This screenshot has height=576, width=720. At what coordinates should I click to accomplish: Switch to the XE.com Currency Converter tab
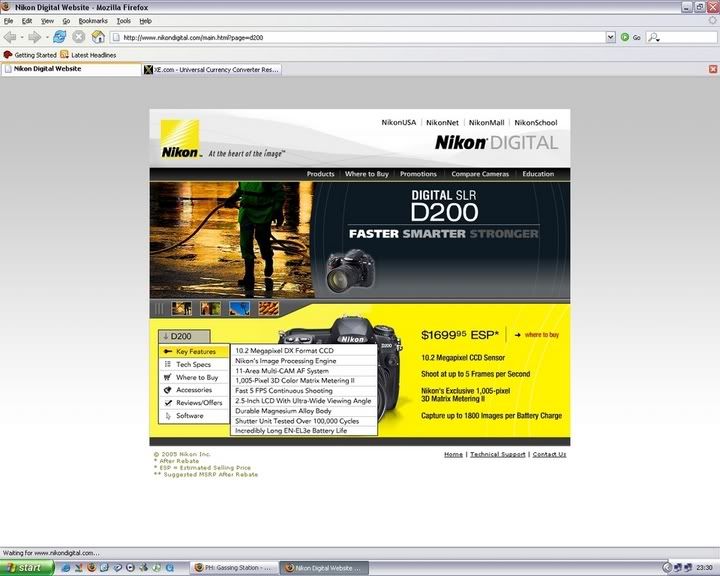[x=212, y=69]
